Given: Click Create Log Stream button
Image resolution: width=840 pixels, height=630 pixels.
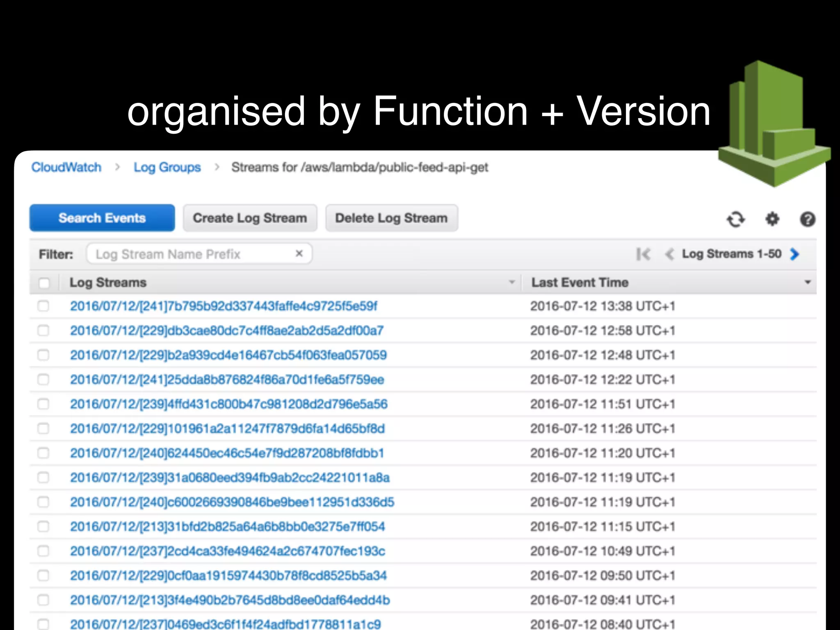Looking at the screenshot, I should (250, 218).
